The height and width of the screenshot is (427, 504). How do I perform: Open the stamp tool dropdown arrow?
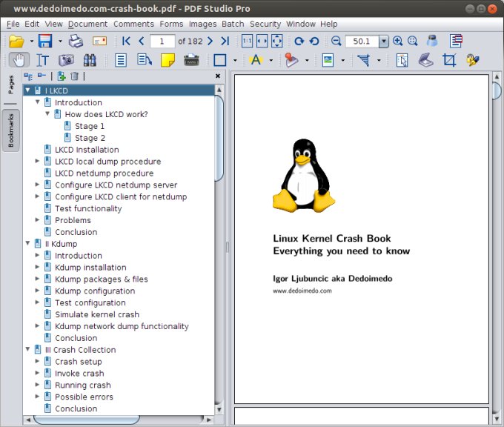click(x=307, y=60)
